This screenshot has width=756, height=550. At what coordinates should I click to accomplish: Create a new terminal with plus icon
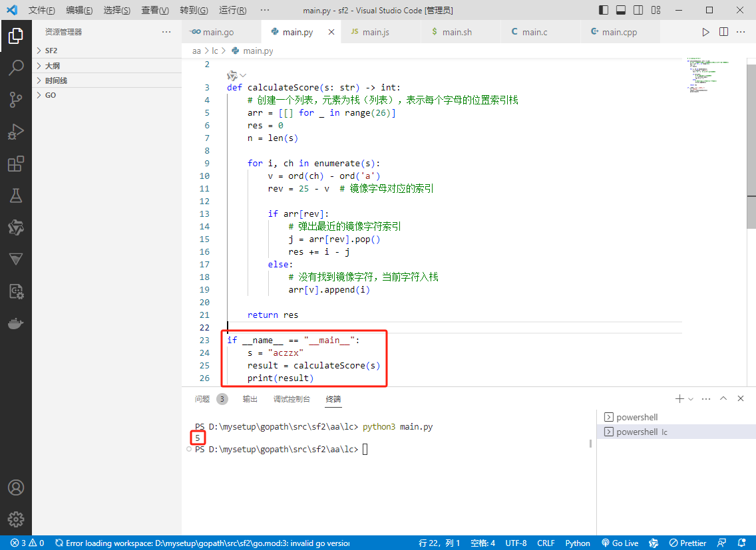click(x=679, y=398)
